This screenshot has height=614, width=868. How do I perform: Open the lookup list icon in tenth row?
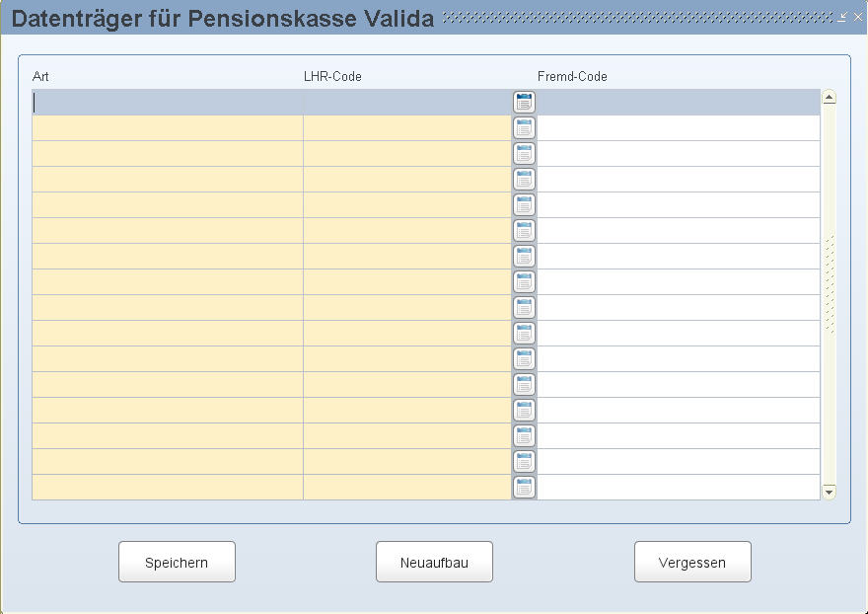524,333
